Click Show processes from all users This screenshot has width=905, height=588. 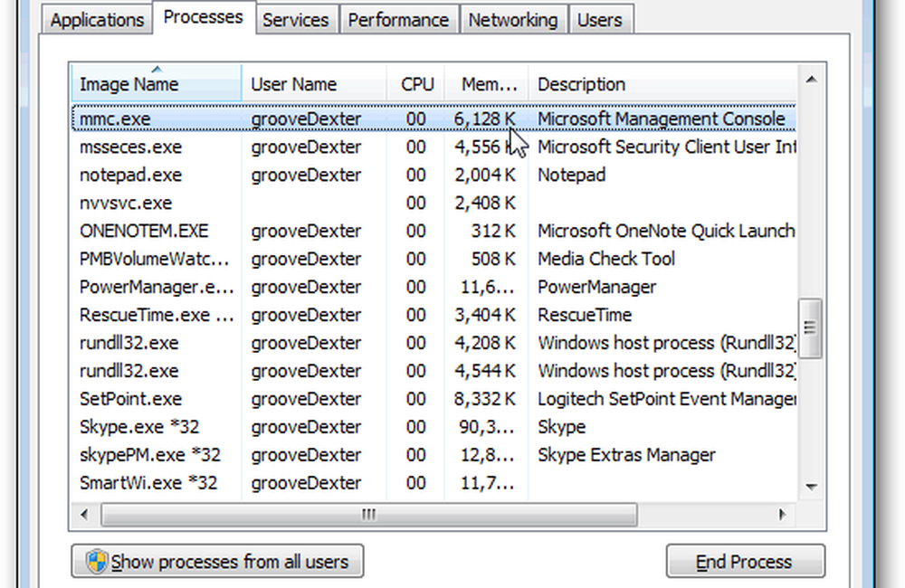coord(217,562)
